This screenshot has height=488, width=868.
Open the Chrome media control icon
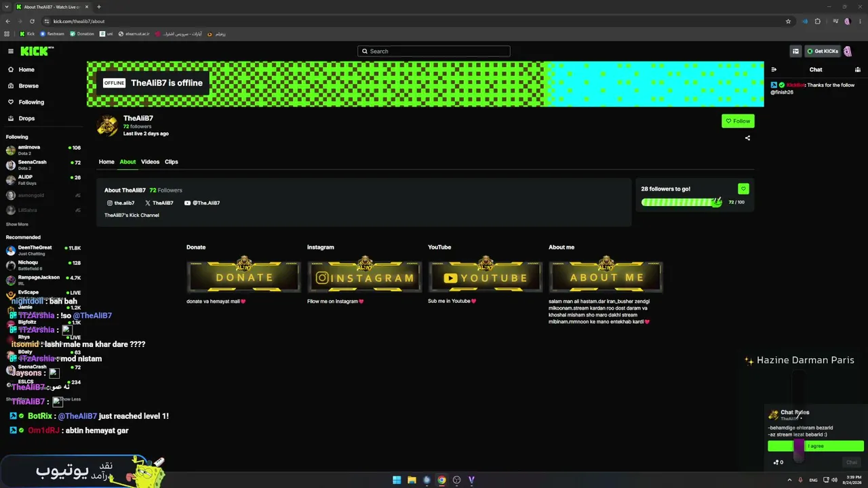(836, 21)
